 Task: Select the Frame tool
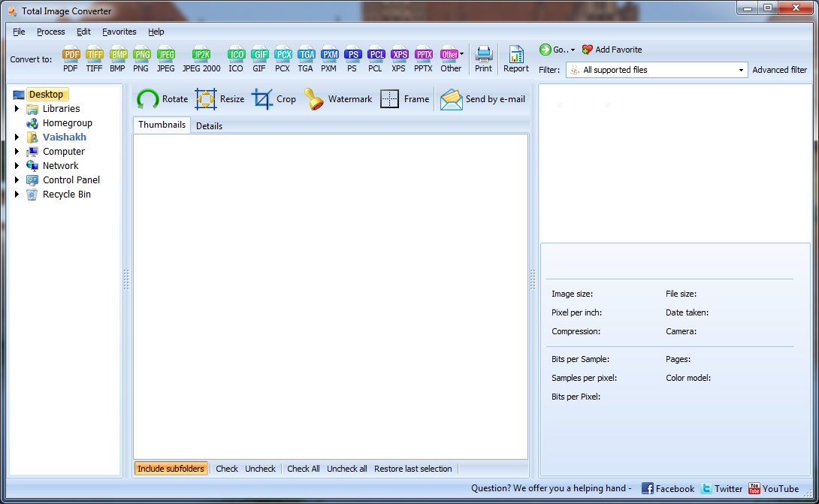(x=404, y=98)
